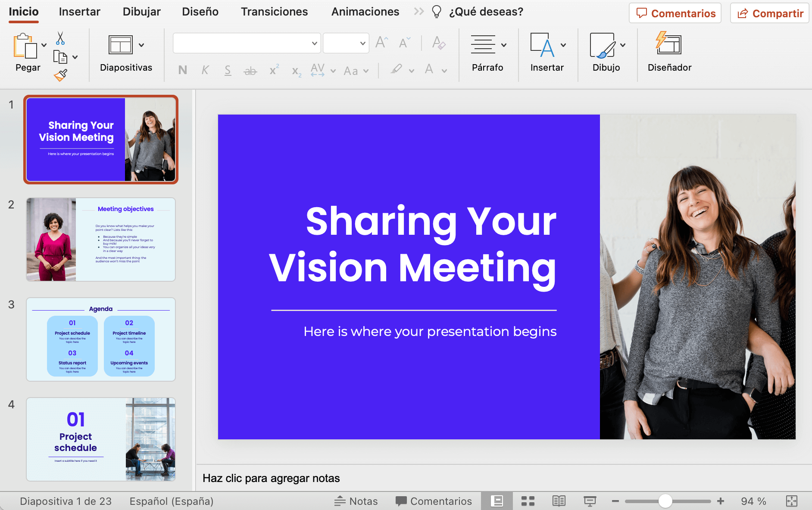Click the Compartir button
Image resolution: width=812 pixels, height=510 pixels.
[770, 13]
